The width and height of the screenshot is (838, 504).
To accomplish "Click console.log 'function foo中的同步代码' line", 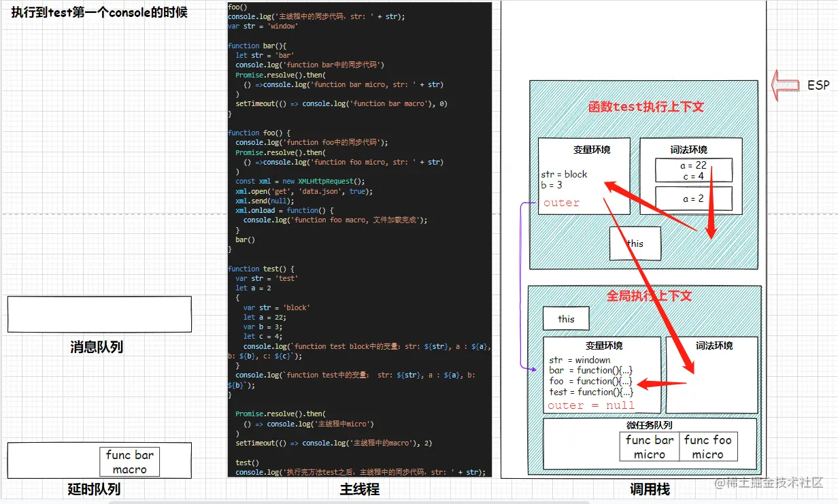I will 312,143.
